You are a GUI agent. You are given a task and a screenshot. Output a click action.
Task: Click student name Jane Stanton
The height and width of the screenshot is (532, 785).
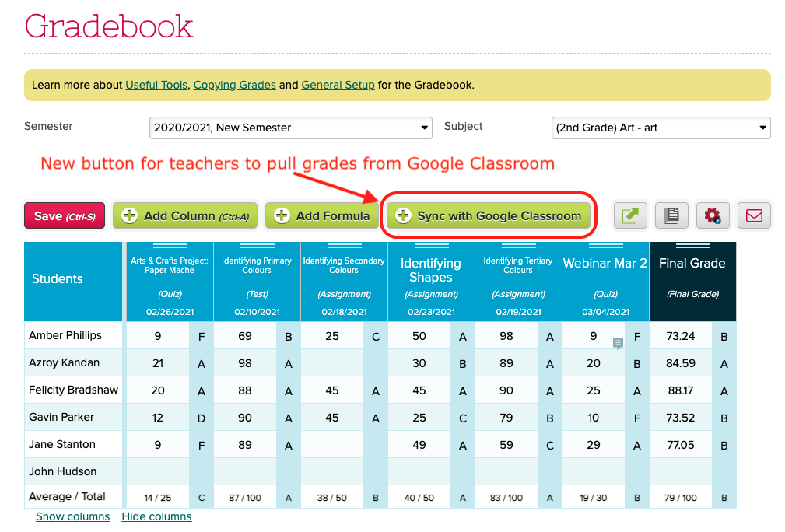coord(62,444)
